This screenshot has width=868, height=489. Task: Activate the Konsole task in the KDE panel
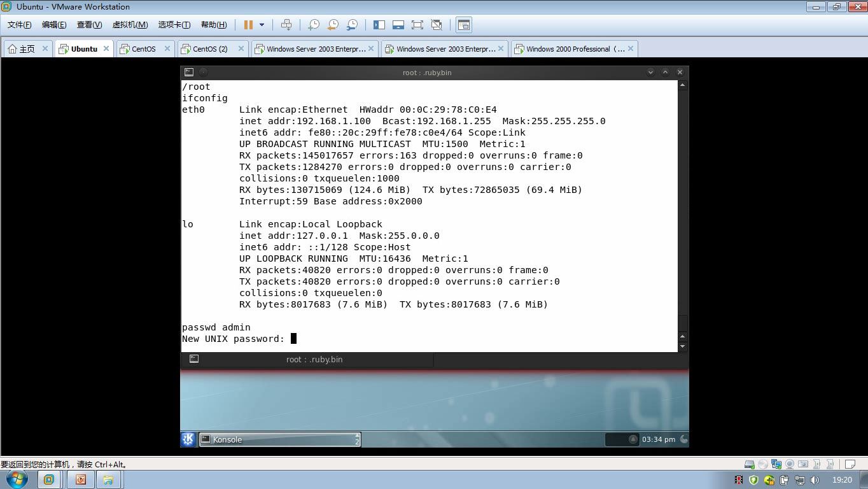coord(280,439)
